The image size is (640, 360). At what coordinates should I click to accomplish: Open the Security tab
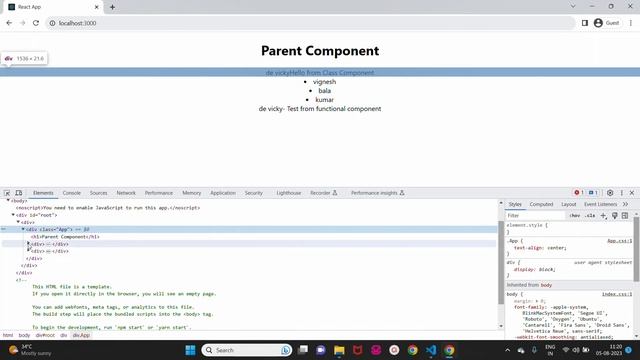(x=254, y=193)
